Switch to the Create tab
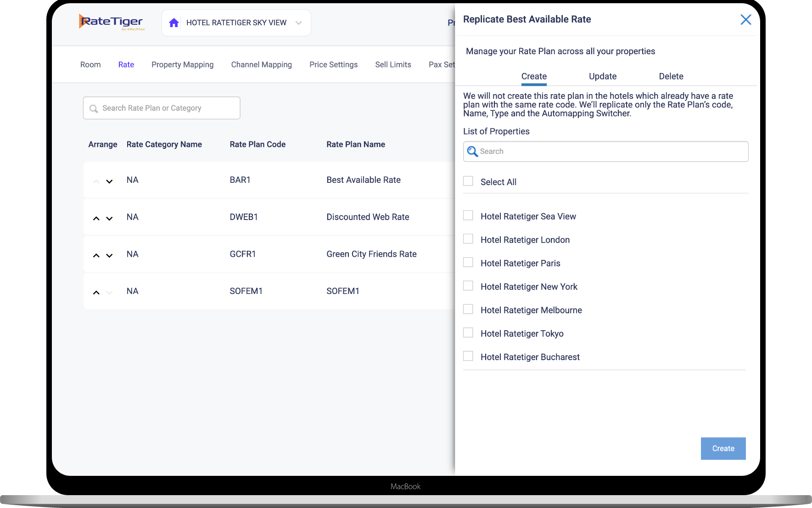This screenshot has width=812, height=508. point(534,77)
